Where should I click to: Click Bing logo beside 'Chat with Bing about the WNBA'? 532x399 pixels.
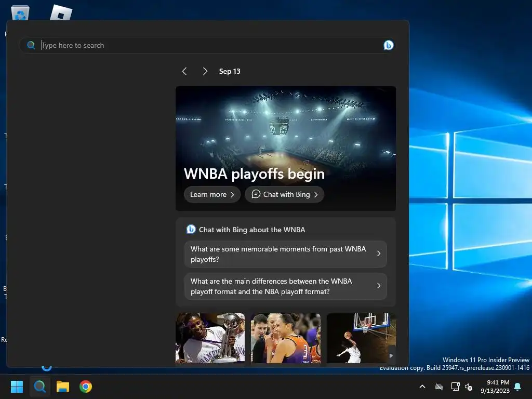click(x=191, y=229)
